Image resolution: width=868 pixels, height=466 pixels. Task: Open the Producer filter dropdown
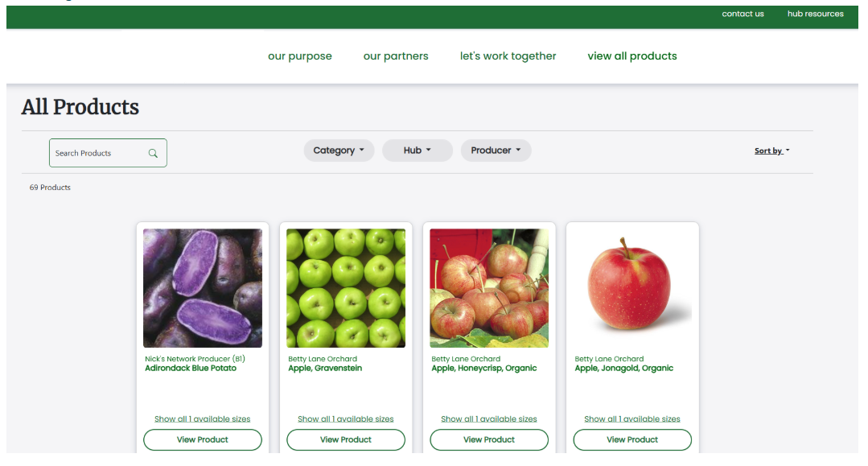[496, 151]
